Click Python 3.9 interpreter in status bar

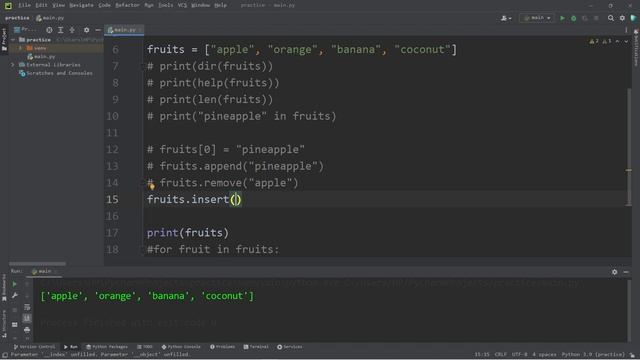(x=593, y=355)
